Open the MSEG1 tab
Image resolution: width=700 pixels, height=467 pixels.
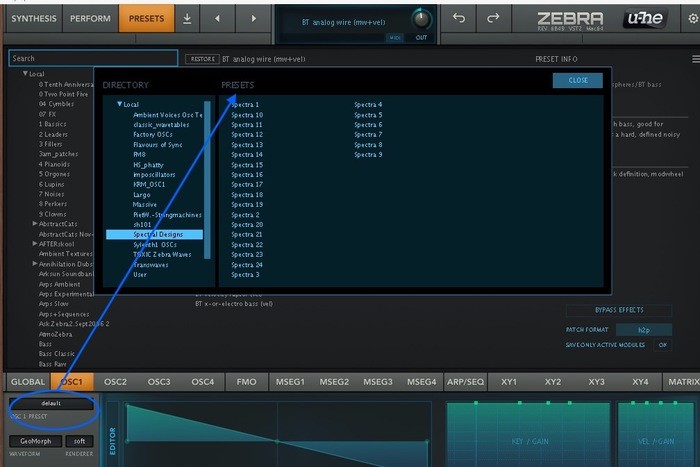[x=290, y=382]
